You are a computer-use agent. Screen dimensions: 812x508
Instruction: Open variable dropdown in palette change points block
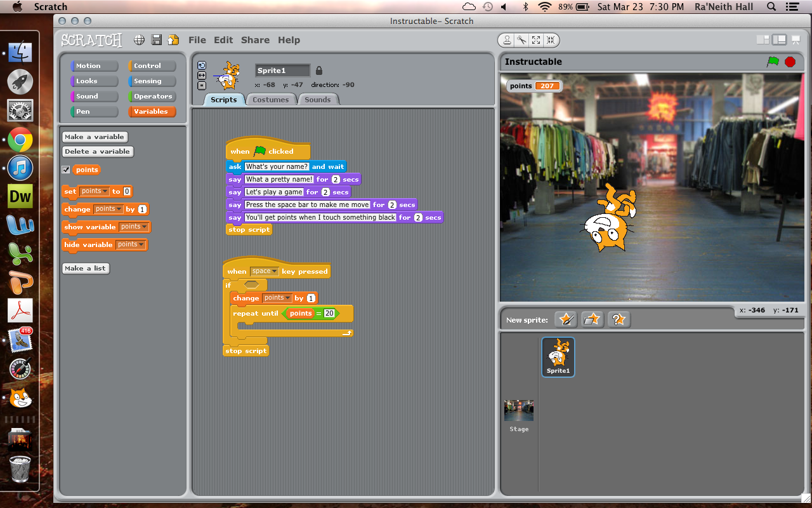[x=108, y=209]
